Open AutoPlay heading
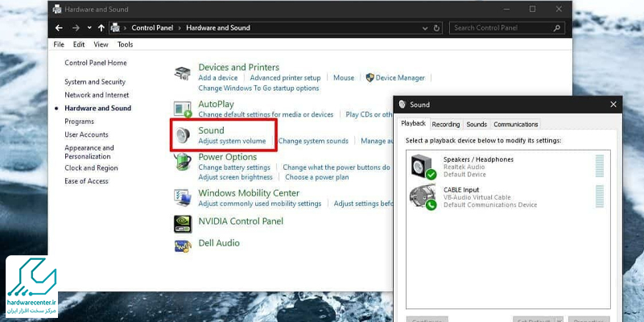 point(216,104)
